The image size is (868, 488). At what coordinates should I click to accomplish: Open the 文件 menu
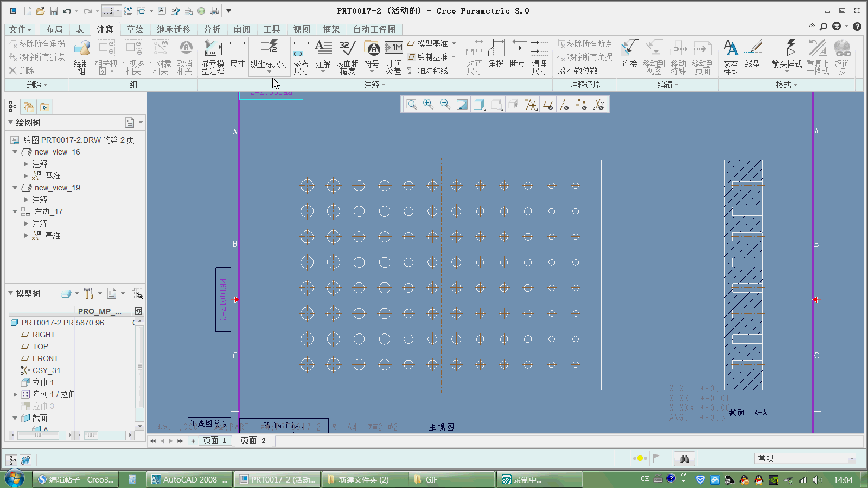[x=21, y=29]
